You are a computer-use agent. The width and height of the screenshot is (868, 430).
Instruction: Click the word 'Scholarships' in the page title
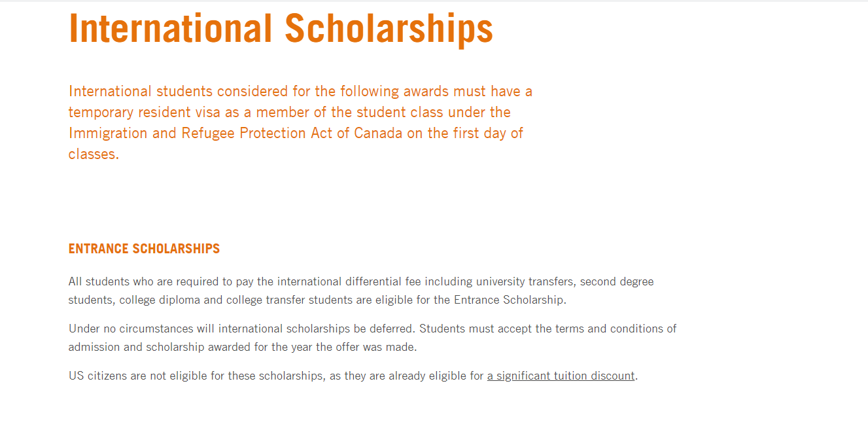(389, 29)
